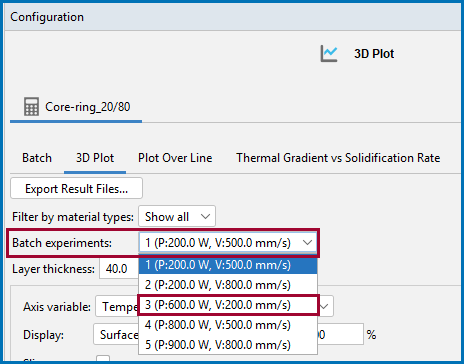464x364 pixels.
Task: Open Filter by material types dropdown
Action: (177, 217)
